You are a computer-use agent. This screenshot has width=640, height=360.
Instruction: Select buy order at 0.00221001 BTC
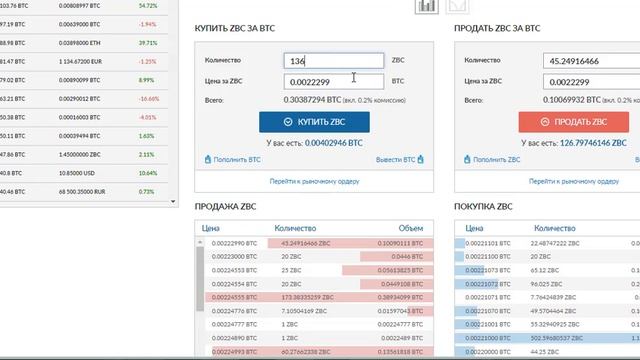[x=547, y=324]
